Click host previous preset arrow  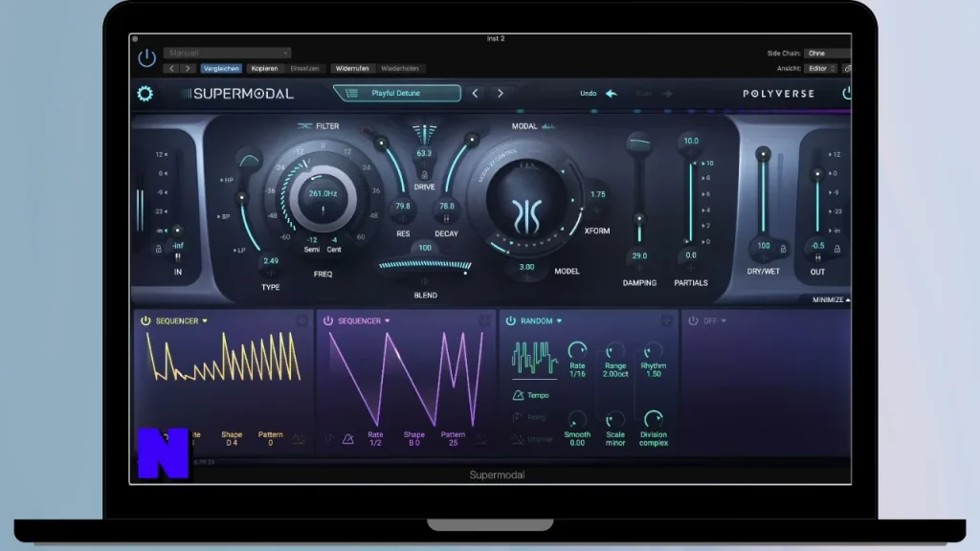[172, 69]
